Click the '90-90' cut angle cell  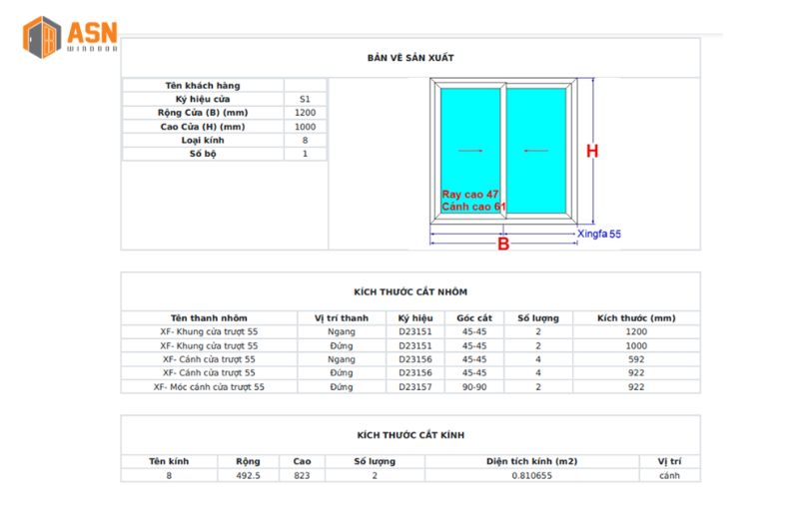coord(474,387)
